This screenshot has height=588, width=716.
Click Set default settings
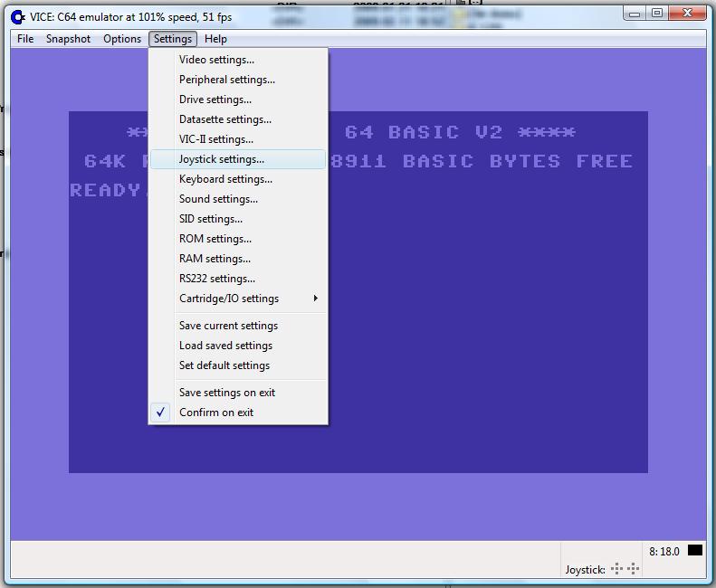coord(238,365)
